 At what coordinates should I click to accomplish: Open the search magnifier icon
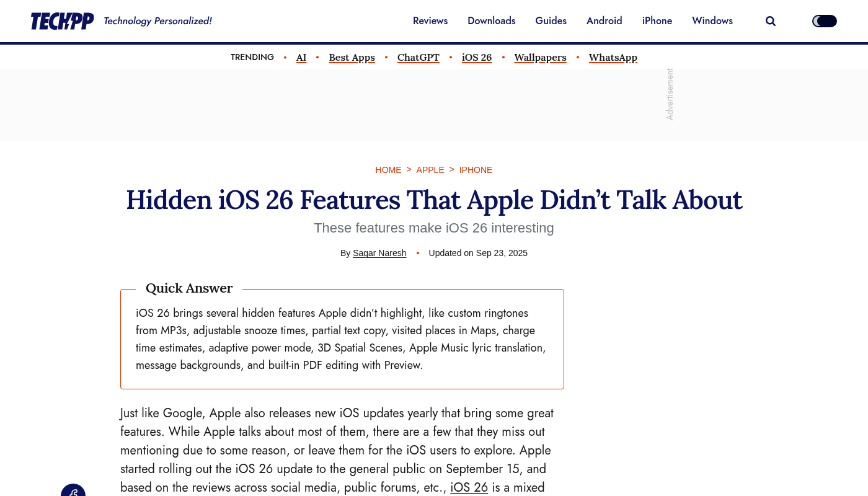click(771, 21)
